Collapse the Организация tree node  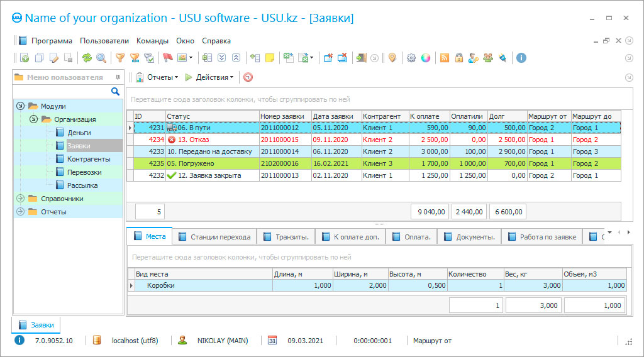34,119
